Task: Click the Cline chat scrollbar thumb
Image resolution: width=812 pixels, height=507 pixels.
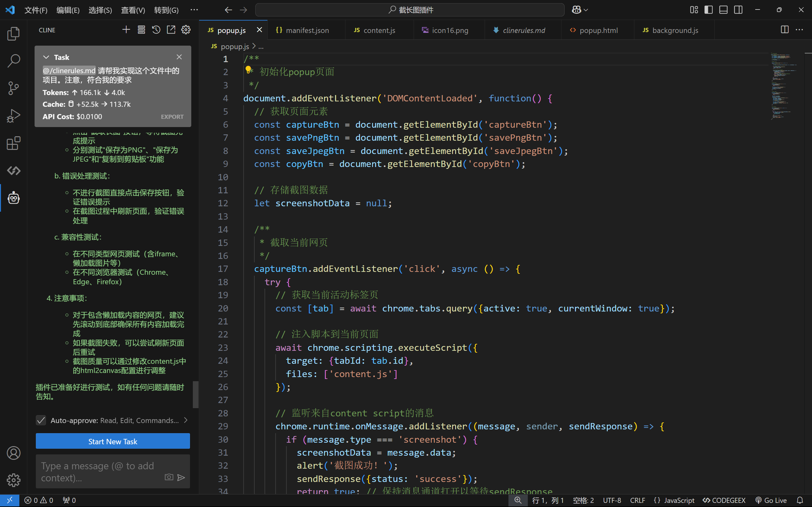Action: [x=196, y=394]
